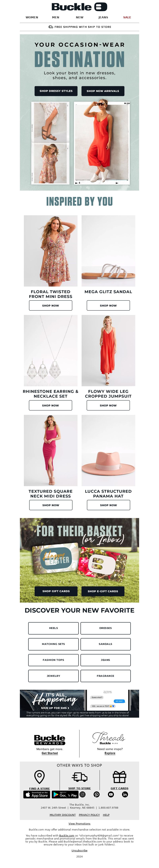This screenshot has height=868, width=159.
Task: Open Buckle's LinkedIn page
Action: coord(125,794)
